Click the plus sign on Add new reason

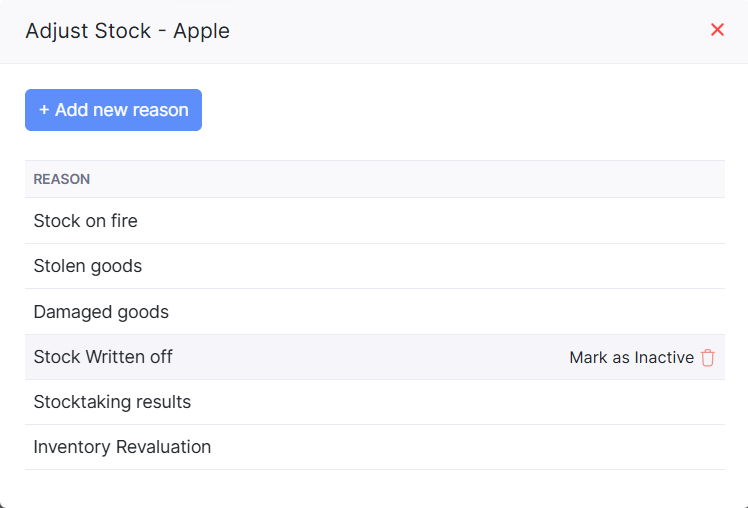(x=44, y=110)
